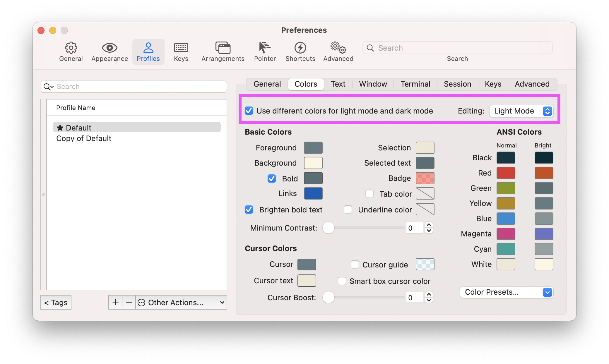This screenshot has width=609, height=364.
Task: Open Appearance preferences eye icon
Action: pos(110,48)
